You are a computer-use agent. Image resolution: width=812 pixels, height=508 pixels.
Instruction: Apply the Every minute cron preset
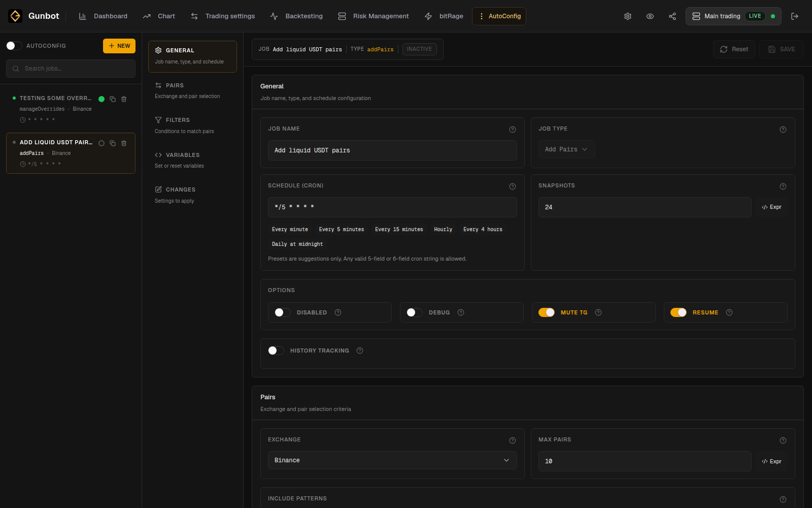pyautogui.click(x=290, y=230)
